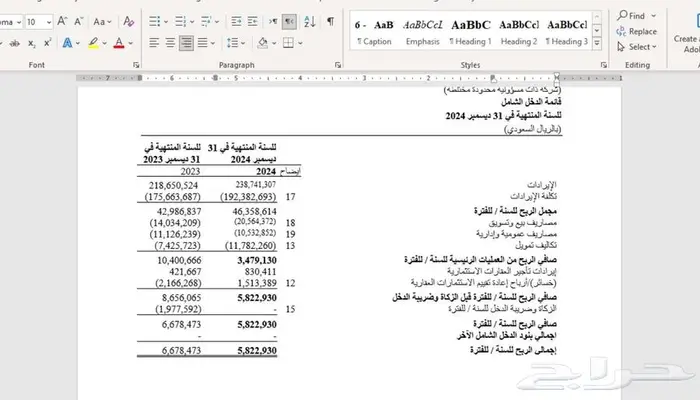The height and width of the screenshot is (400, 700).
Task: Center the paragraph text
Action: click(170, 43)
